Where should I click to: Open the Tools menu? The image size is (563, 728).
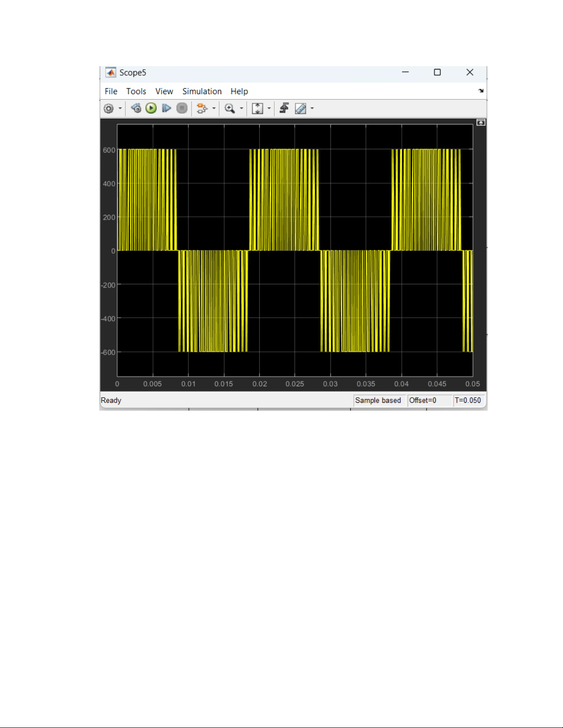pyautogui.click(x=136, y=91)
